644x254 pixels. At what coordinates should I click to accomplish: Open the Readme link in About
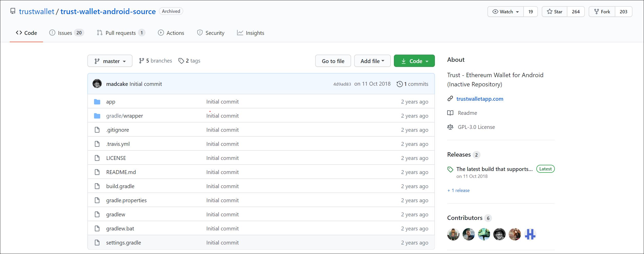click(467, 113)
